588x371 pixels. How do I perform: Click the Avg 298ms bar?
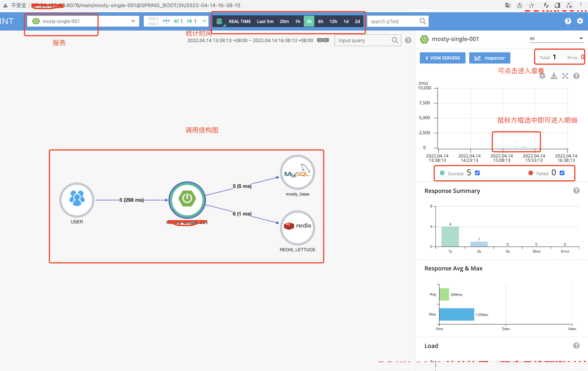point(444,294)
